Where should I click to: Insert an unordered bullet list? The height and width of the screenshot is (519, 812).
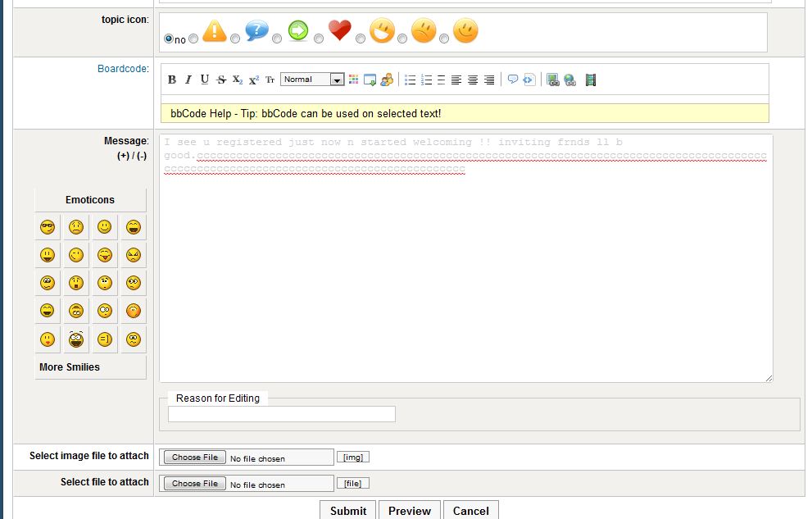tap(411, 80)
